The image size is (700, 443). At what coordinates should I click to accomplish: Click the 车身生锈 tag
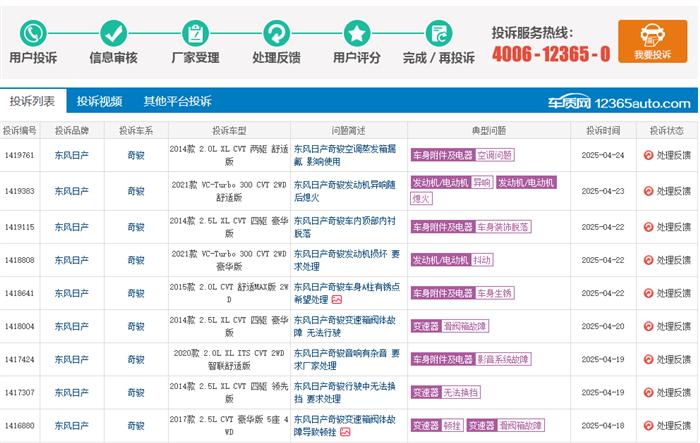click(495, 293)
